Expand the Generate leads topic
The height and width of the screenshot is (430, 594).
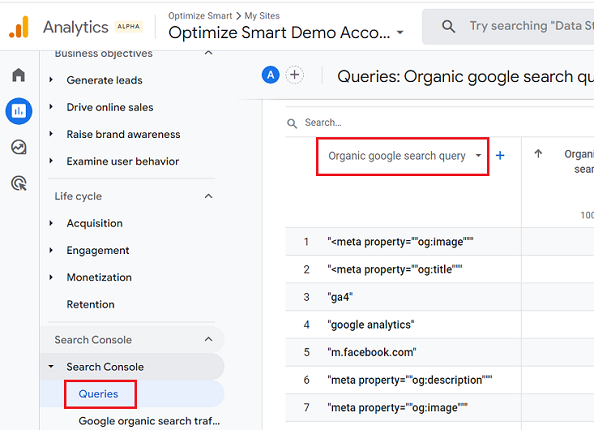tap(51, 80)
